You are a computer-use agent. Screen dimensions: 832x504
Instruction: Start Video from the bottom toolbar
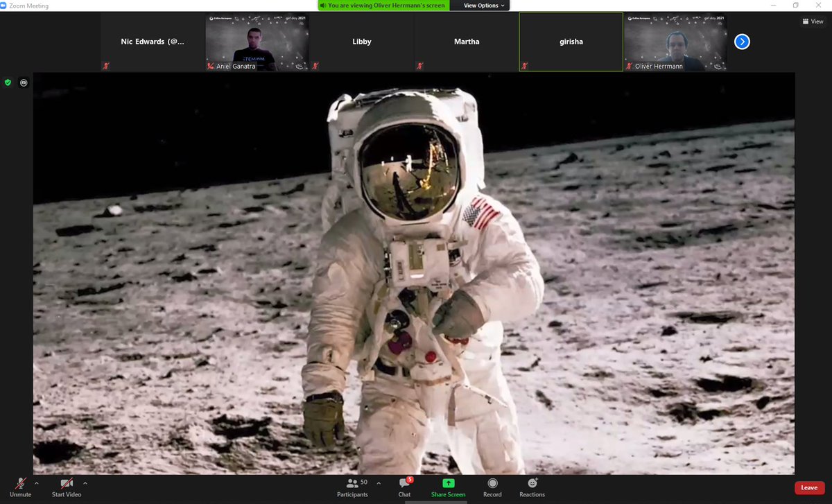pyautogui.click(x=67, y=487)
